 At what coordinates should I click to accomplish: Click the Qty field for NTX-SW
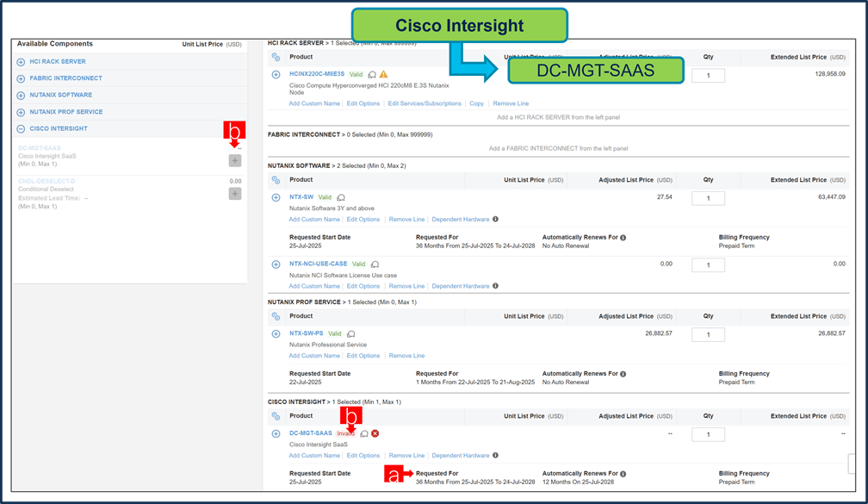click(708, 198)
